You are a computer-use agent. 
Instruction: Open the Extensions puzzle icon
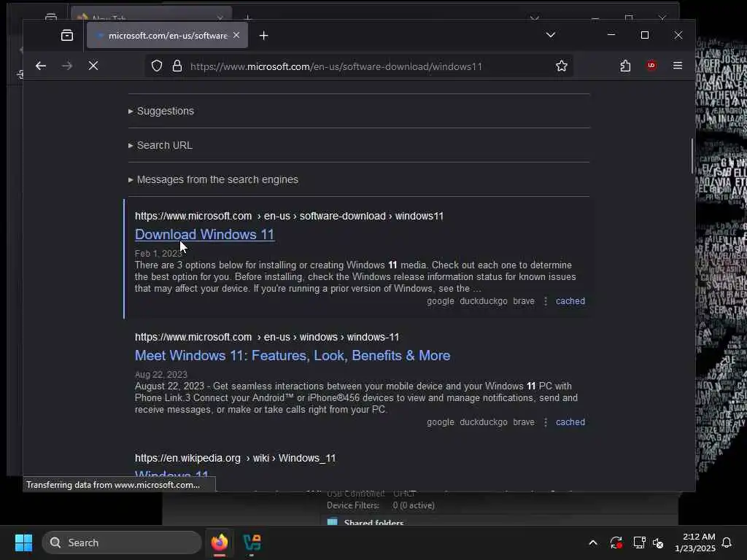(x=625, y=66)
